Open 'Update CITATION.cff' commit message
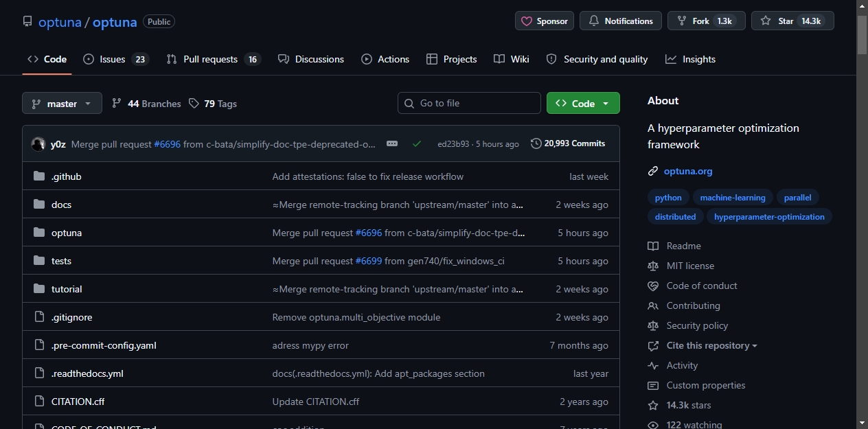This screenshot has height=429, width=868. [x=316, y=402]
